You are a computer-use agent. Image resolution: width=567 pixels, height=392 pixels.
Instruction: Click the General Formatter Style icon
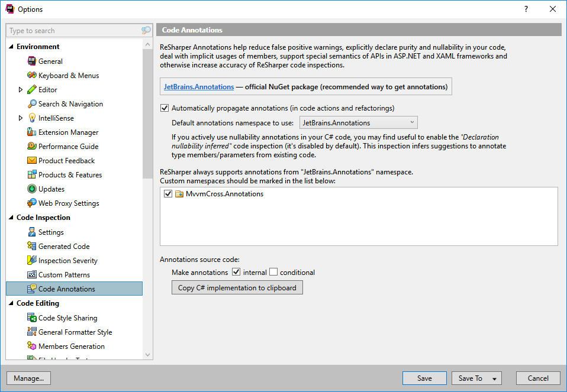32,332
